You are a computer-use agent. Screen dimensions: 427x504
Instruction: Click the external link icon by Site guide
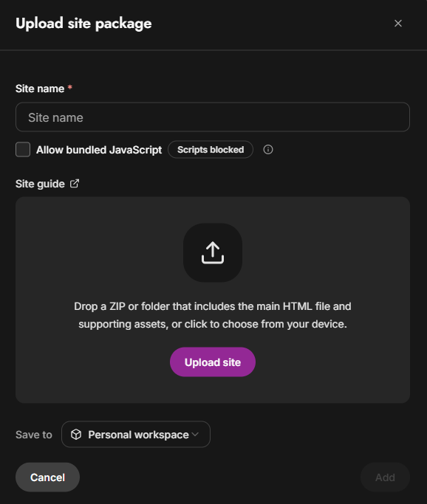(x=75, y=184)
